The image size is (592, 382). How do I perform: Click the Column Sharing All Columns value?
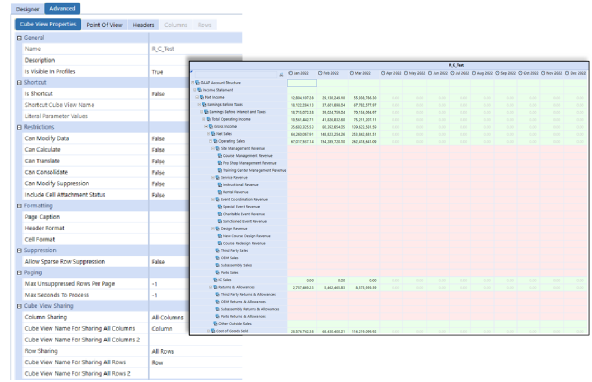click(x=169, y=317)
